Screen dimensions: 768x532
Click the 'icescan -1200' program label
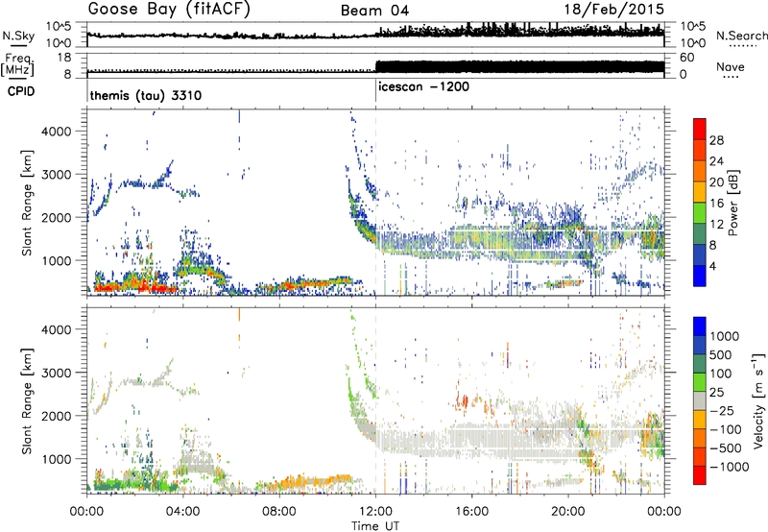tap(423, 86)
